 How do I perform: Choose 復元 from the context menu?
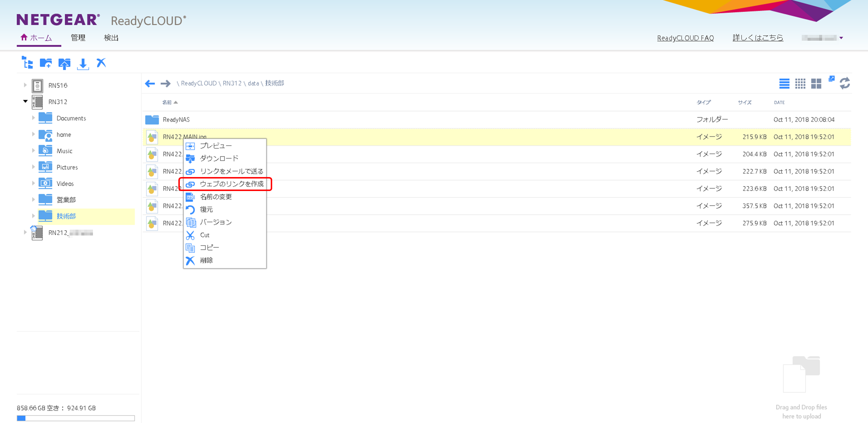pyautogui.click(x=225, y=210)
